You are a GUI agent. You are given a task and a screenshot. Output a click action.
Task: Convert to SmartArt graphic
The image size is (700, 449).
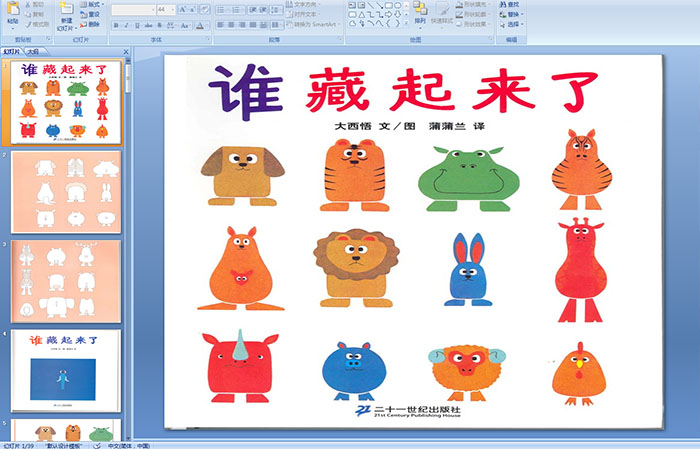[x=313, y=24]
